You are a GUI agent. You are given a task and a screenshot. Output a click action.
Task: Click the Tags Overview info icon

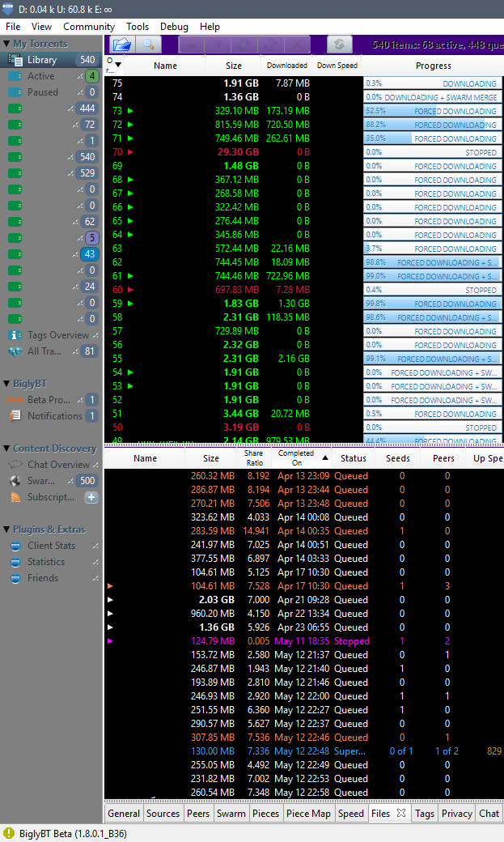tap(15, 335)
